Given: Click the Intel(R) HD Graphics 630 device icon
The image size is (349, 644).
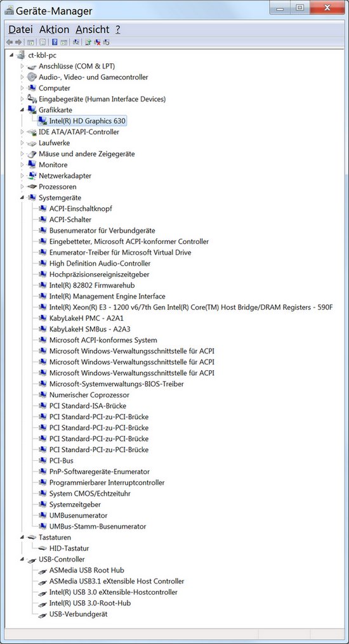Looking at the screenshot, I should pos(43,120).
